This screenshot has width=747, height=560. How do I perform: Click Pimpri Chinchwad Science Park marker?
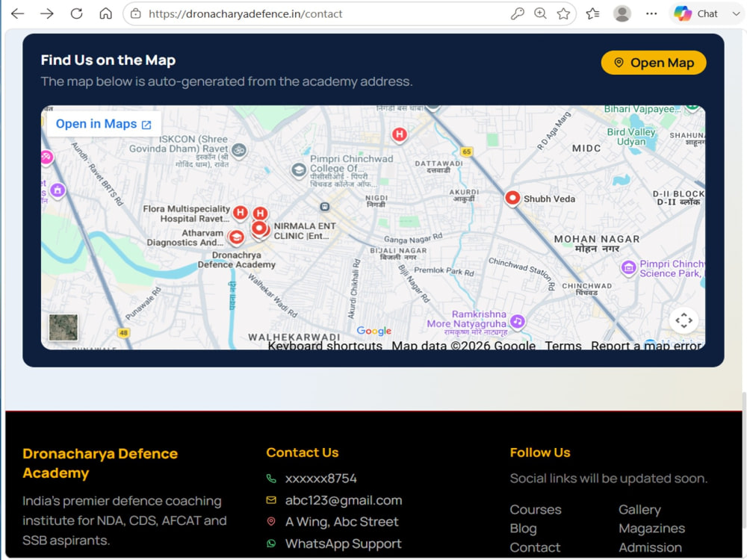(628, 267)
